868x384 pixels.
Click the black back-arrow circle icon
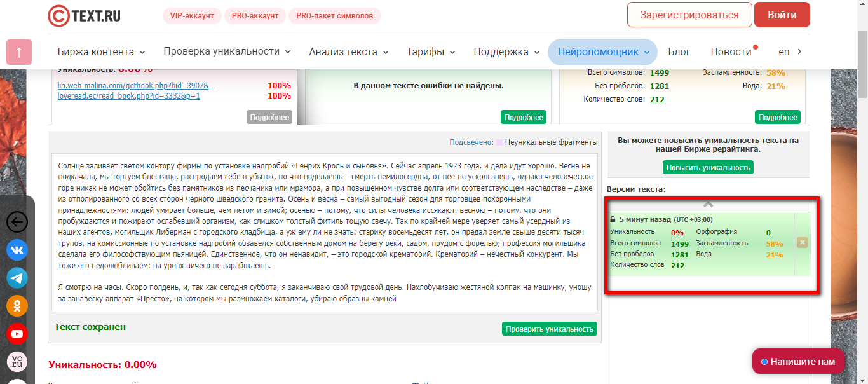pyautogui.click(x=17, y=222)
